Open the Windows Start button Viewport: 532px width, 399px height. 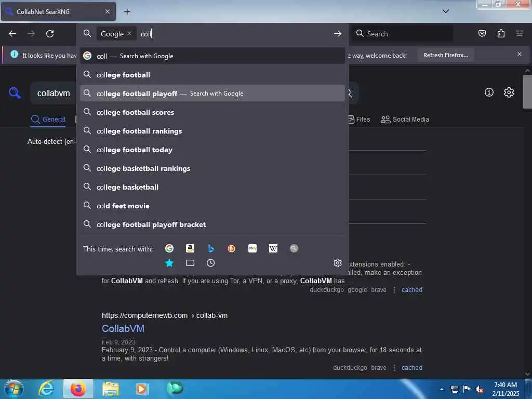14,389
